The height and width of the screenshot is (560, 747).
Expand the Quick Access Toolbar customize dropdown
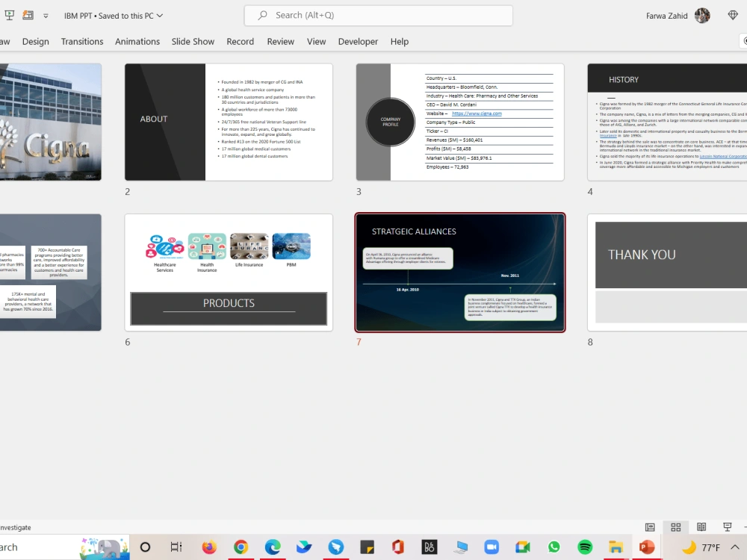(x=46, y=15)
